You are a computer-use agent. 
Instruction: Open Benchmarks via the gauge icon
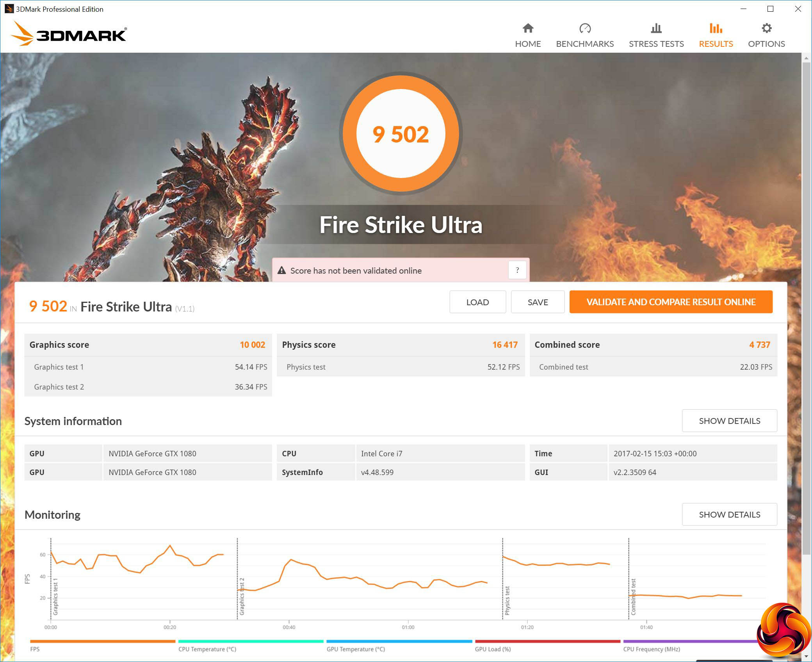(x=585, y=28)
